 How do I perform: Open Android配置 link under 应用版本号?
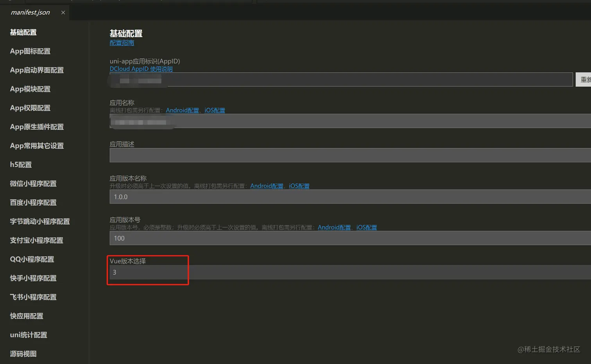tap(334, 227)
